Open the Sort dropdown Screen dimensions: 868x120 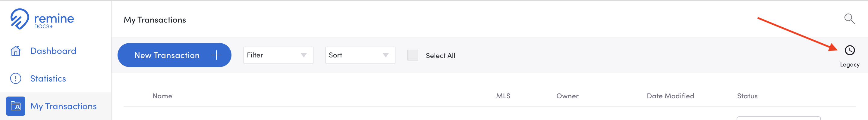[x=360, y=55]
